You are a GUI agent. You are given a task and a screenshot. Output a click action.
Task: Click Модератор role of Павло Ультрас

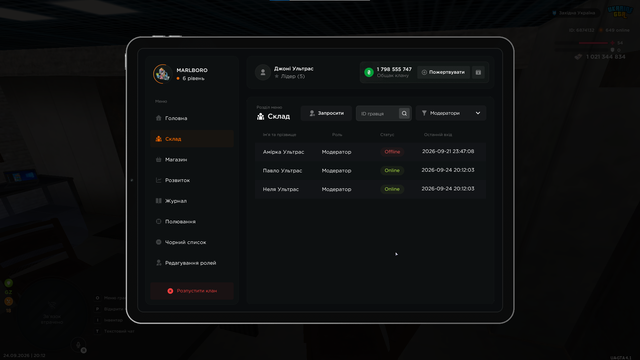pyautogui.click(x=336, y=171)
